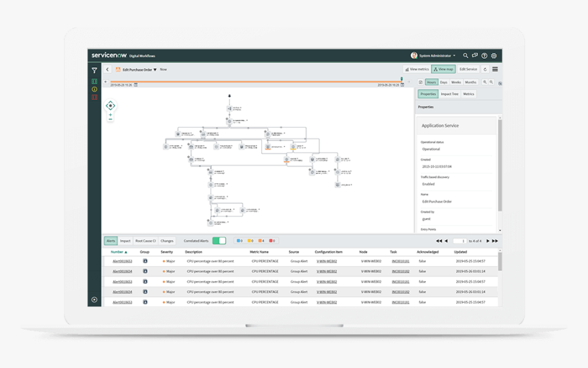
Task: Open the first Alert0010653 link
Action: click(x=122, y=261)
